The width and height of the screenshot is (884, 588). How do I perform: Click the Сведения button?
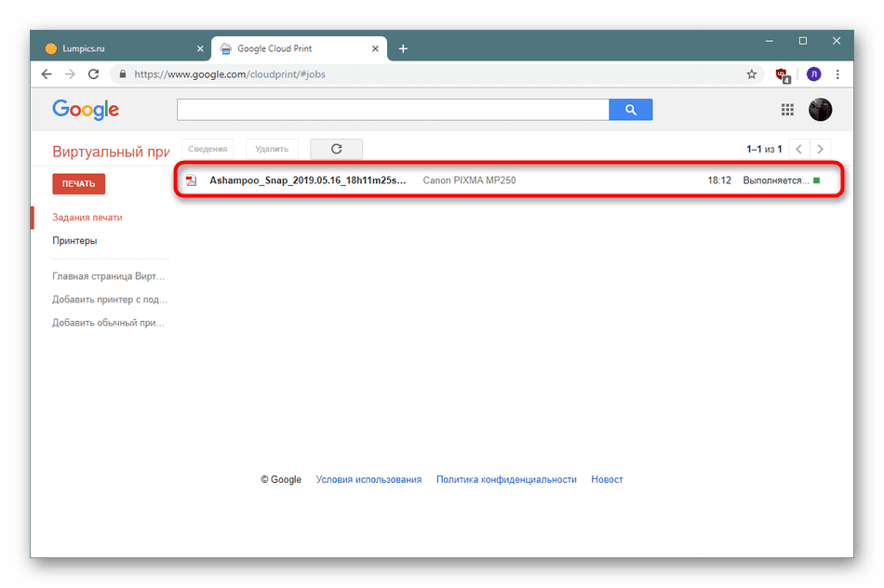(208, 149)
